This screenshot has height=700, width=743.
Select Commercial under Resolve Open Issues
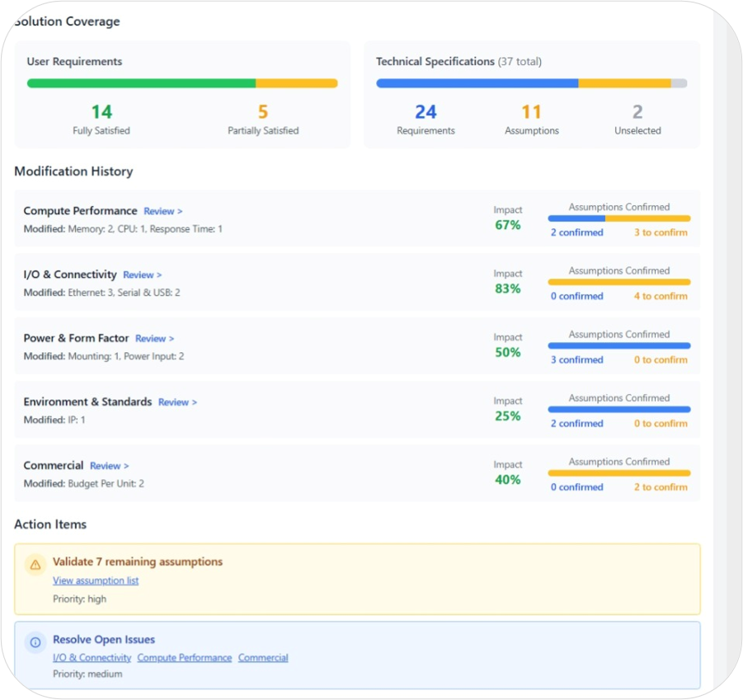(262, 657)
